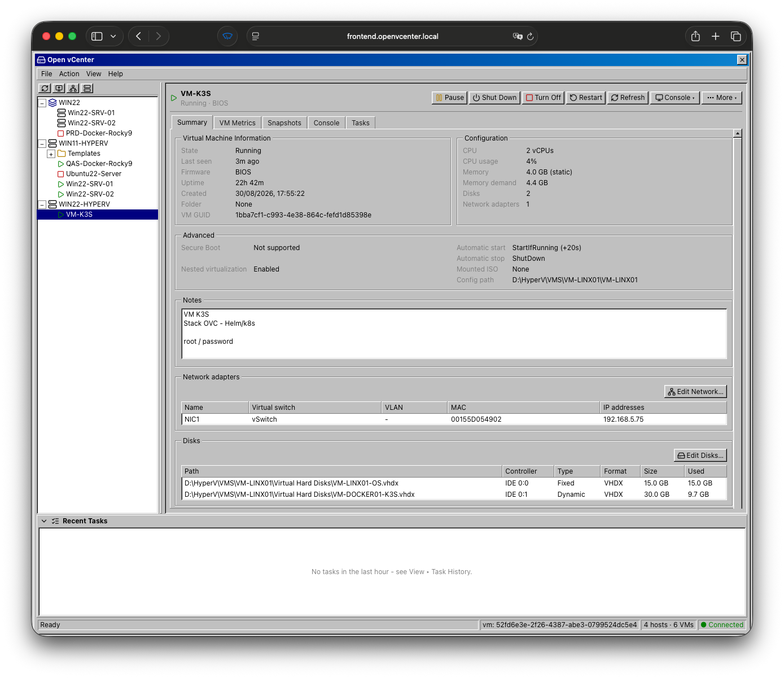Select the VM-DOCKER01-K3S.vhdx disk row
The height and width of the screenshot is (678, 784).
pyautogui.click(x=454, y=495)
